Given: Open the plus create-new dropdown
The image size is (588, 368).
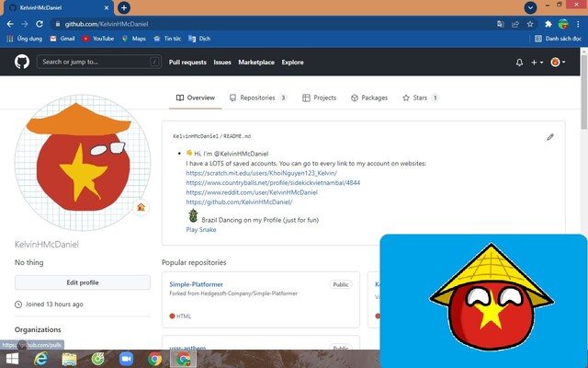Looking at the screenshot, I should click(x=537, y=63).
